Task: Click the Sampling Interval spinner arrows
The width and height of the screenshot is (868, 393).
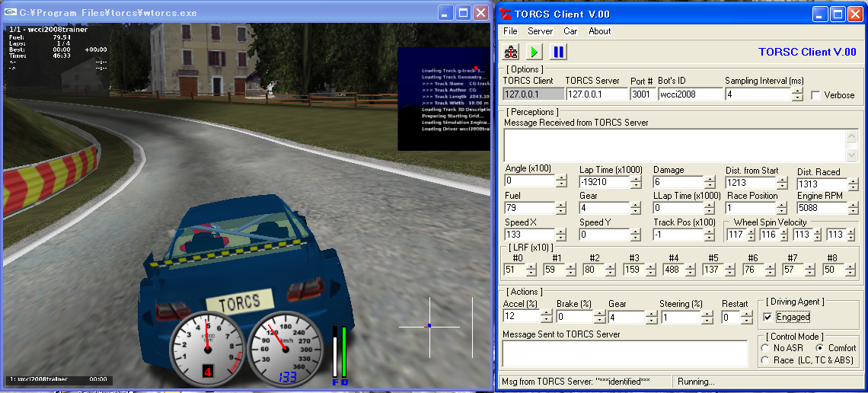Action: [x=797, y=94]
